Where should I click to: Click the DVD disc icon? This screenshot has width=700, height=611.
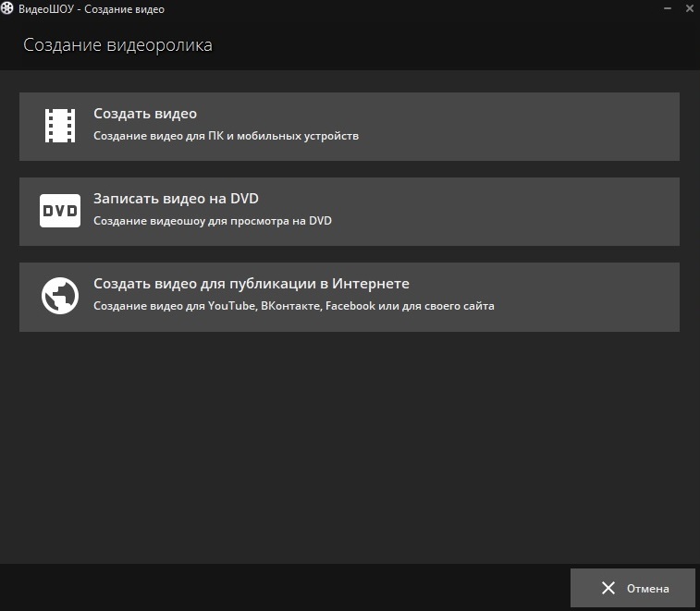pyautogui.click(x=60, y=211)
